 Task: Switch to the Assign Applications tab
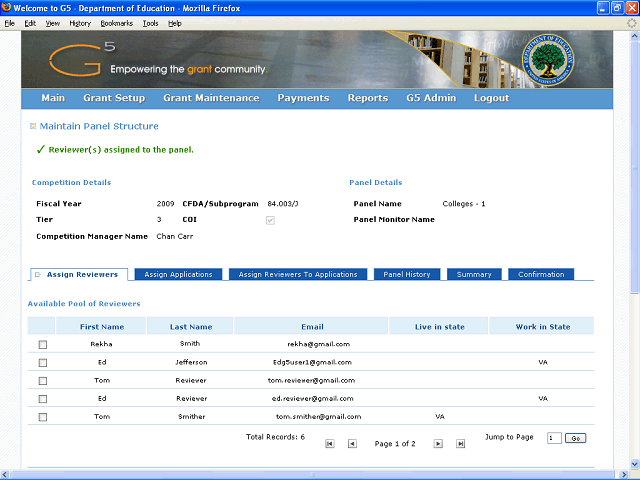[x=178, y=274]
